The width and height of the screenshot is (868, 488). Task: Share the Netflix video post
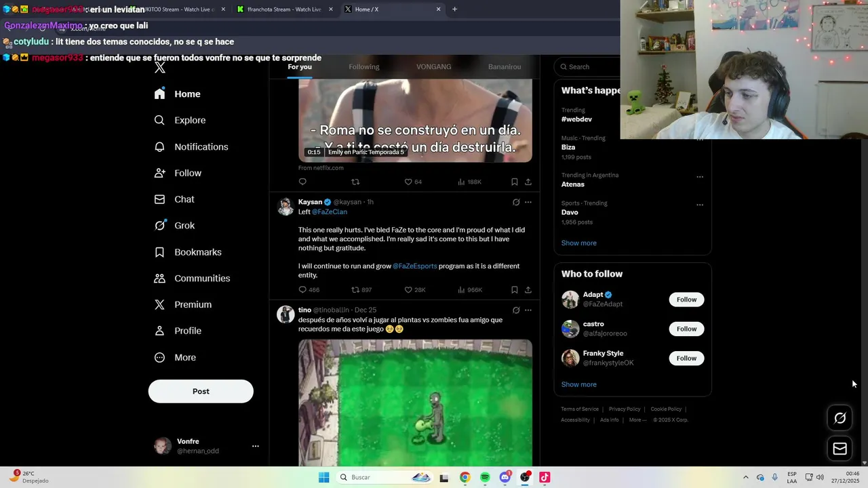(x=528, y=182)
